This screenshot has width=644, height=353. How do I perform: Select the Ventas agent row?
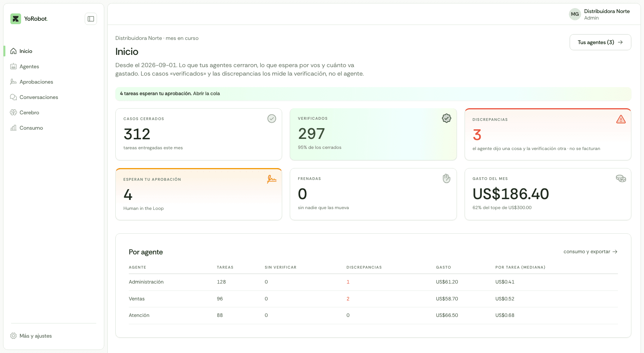373,299
